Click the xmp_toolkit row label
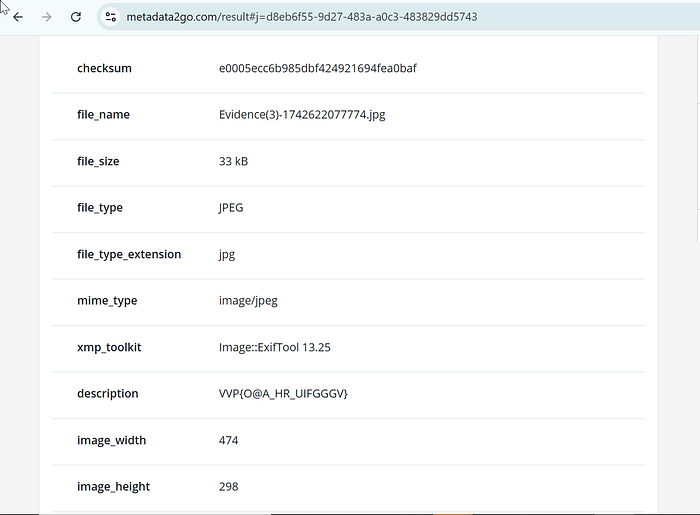The height and width of the screenshot is (515, 700). 109,347
